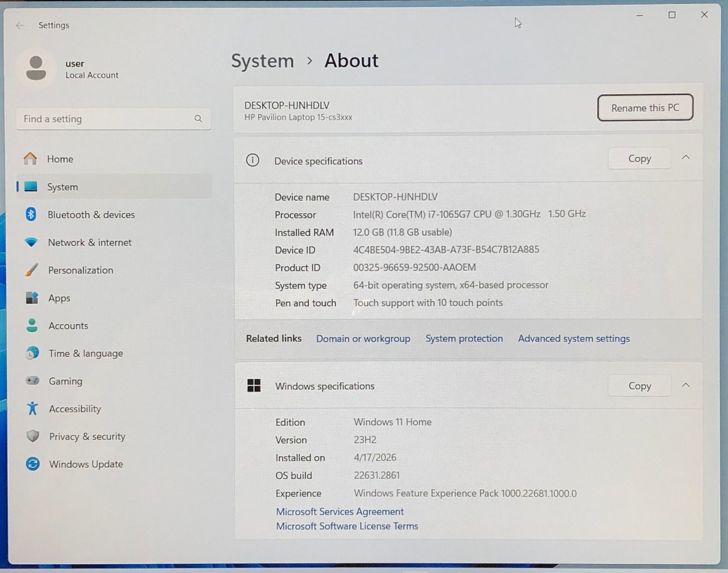The height and width of the screenshot is (573, 728).
Task: Click the Product ID value 00325-96659-92500-AAOEM
Action: click(x=415, y=267)
